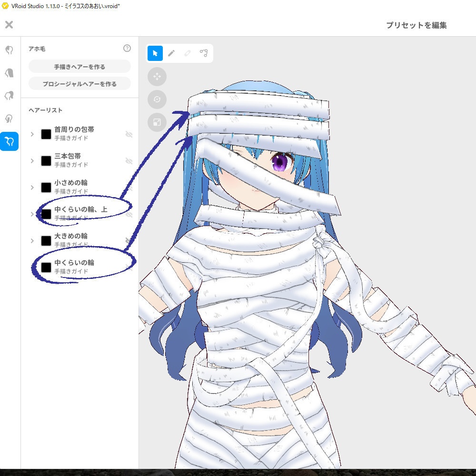Click the プロシージャルヘアーを作る button
Image resolution: width=476 pixels, height=476 pixels.
click(79, 83)
